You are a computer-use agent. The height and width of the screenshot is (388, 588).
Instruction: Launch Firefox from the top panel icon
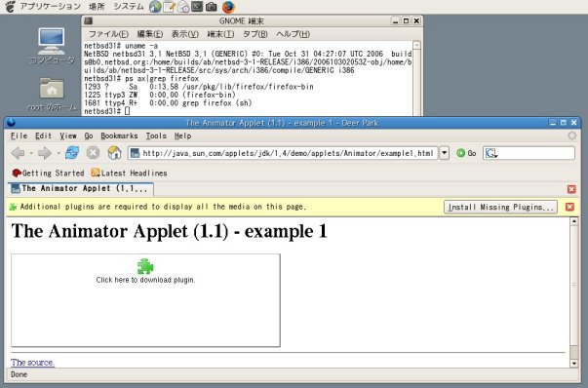click(228, 7)
